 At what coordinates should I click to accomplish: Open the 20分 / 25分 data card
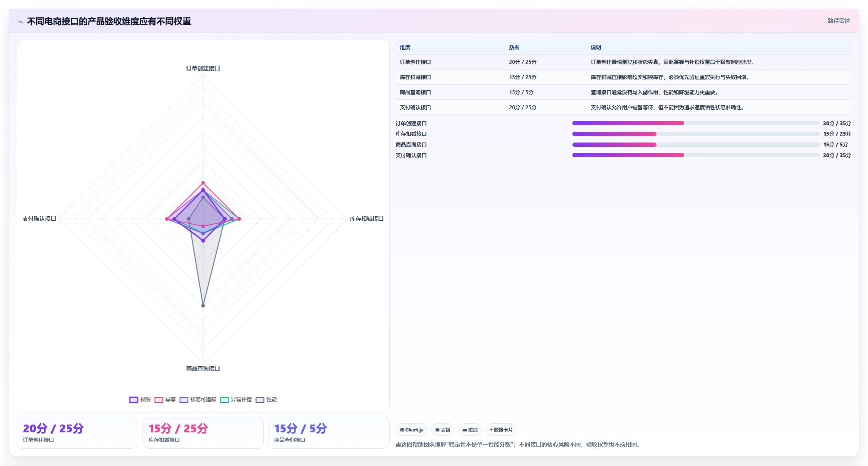(77, 433)
